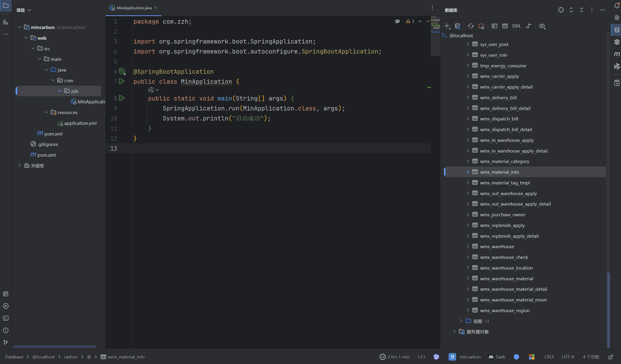Image resolution: width=621 pixels, height=364 pixels.
Task: Expand the wms_warehouse table node
Action: tap(468, 246)
